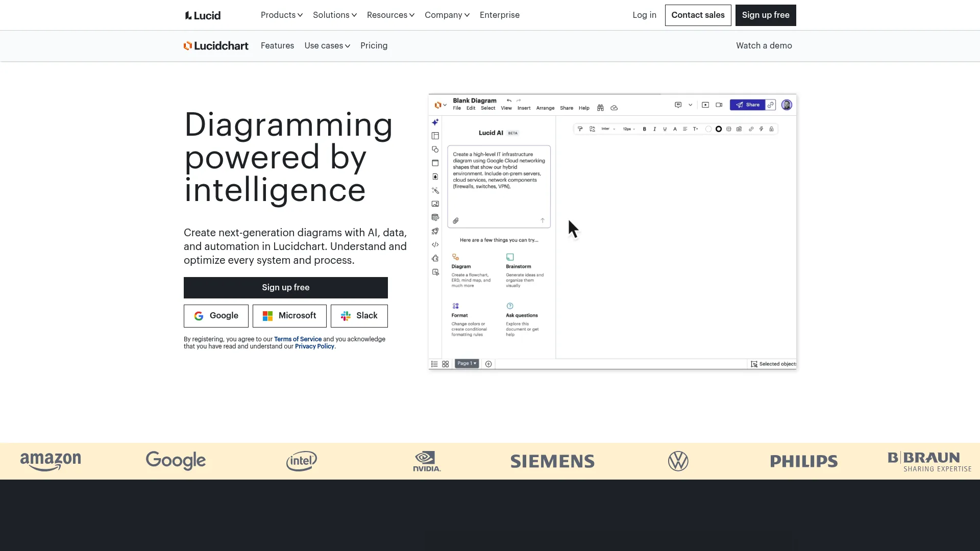This screenshot has height=551, width=980.
Task: Expand the Resources dropdown
Action: 390,15
